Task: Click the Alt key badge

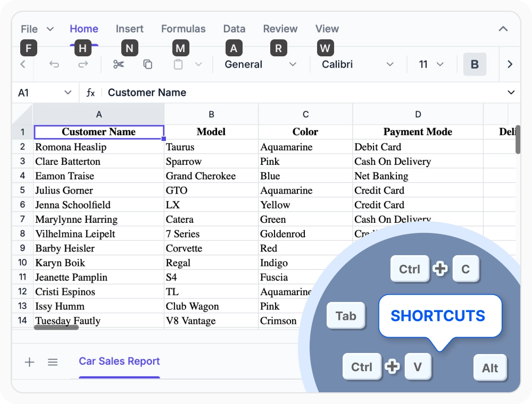Action: coord(490,368)
